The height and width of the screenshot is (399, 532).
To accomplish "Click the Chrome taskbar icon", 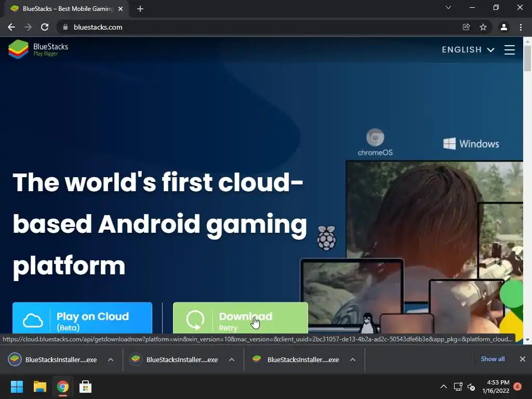I will pyautogui.click(x=63, y=387).
